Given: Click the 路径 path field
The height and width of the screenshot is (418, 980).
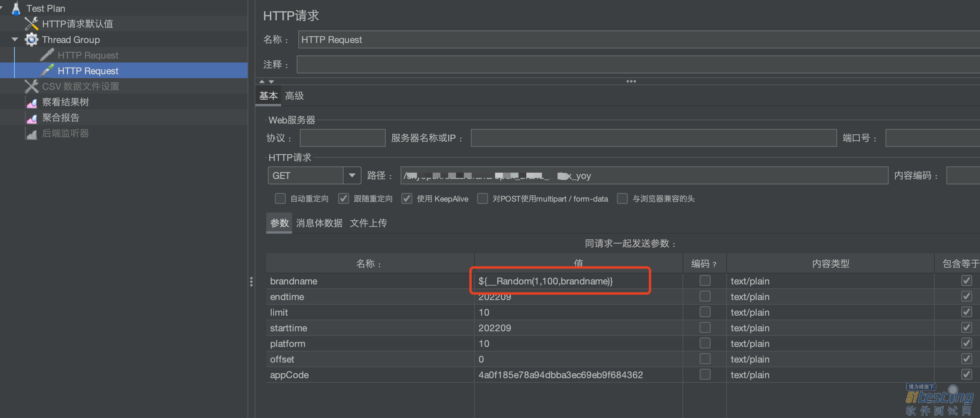Looking at the screenshot, I should 644,175.
